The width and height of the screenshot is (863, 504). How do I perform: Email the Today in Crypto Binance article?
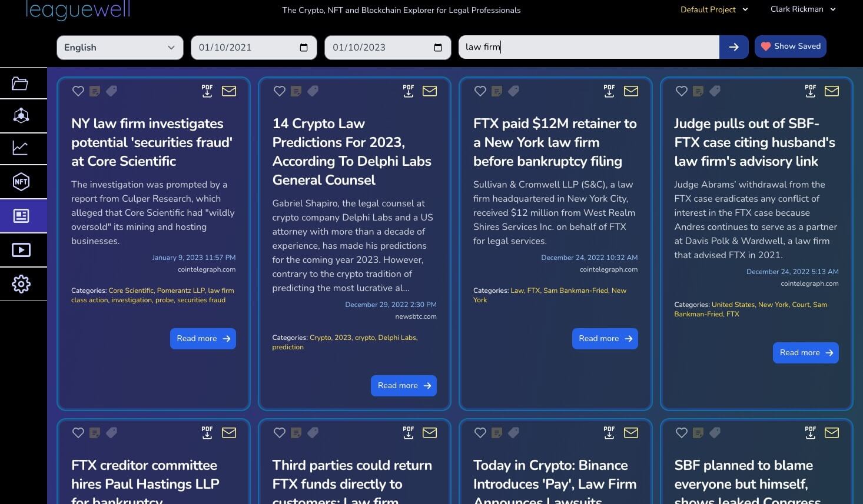click(631, 433)
